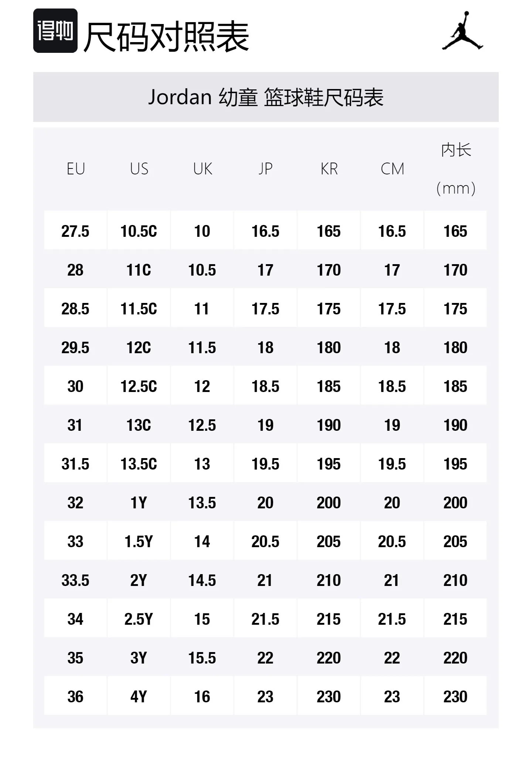Click the EU column header

pyautogui.click(x=76, y=169)
